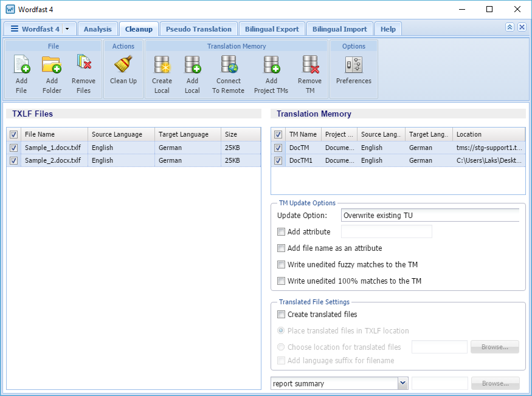Click the Remove TM icon
The height and width of the screenshot is (396, 532).
point(311,64)
